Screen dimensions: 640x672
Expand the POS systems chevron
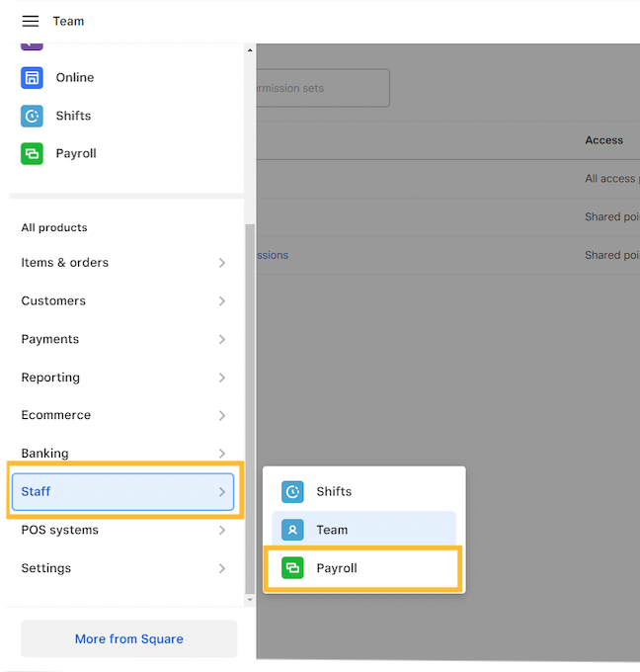pos(222,530)
